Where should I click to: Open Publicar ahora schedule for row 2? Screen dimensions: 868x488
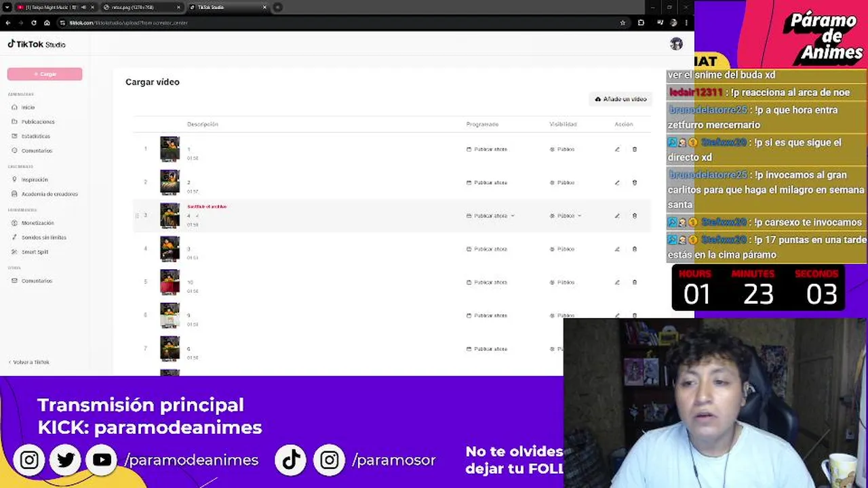[x=487, y=182]
